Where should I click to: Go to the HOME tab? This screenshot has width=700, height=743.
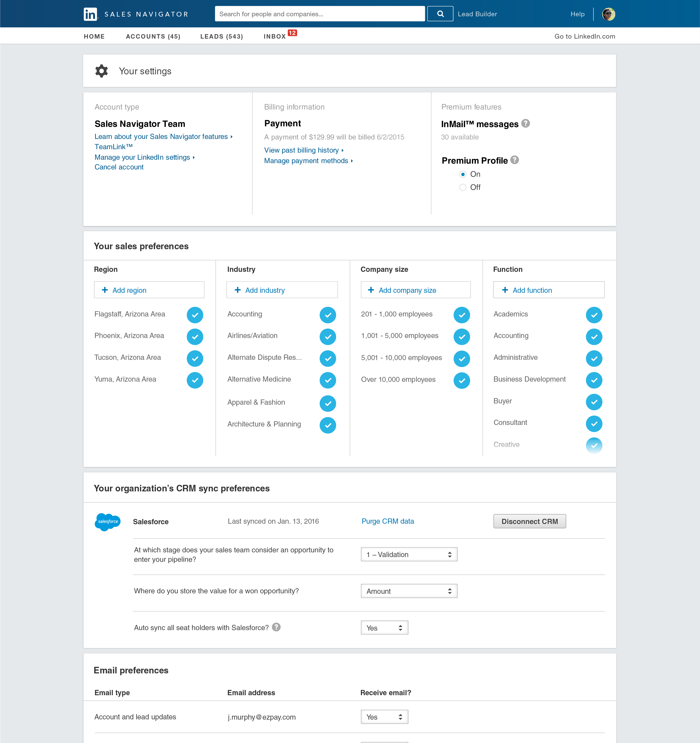(x=94, y=36)
